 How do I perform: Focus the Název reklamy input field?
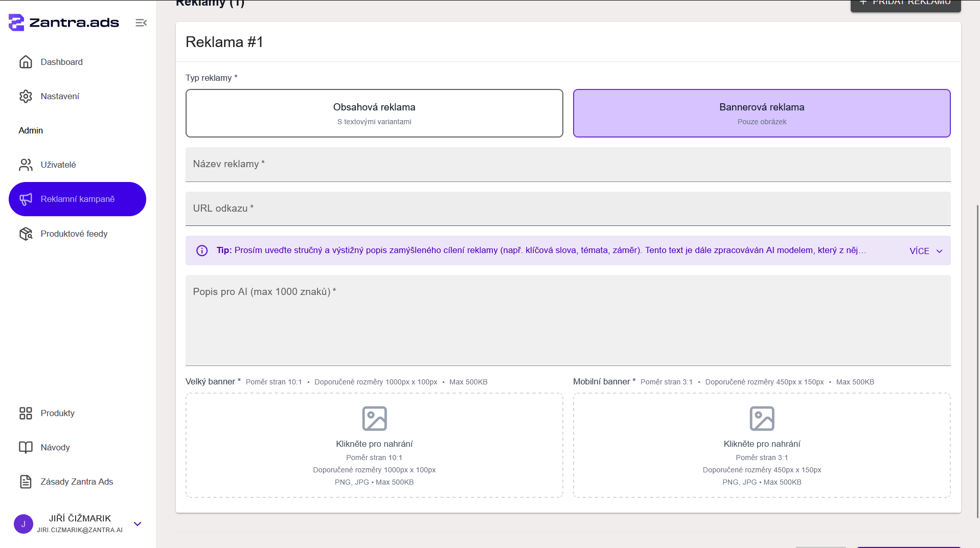tap(568, 165)
